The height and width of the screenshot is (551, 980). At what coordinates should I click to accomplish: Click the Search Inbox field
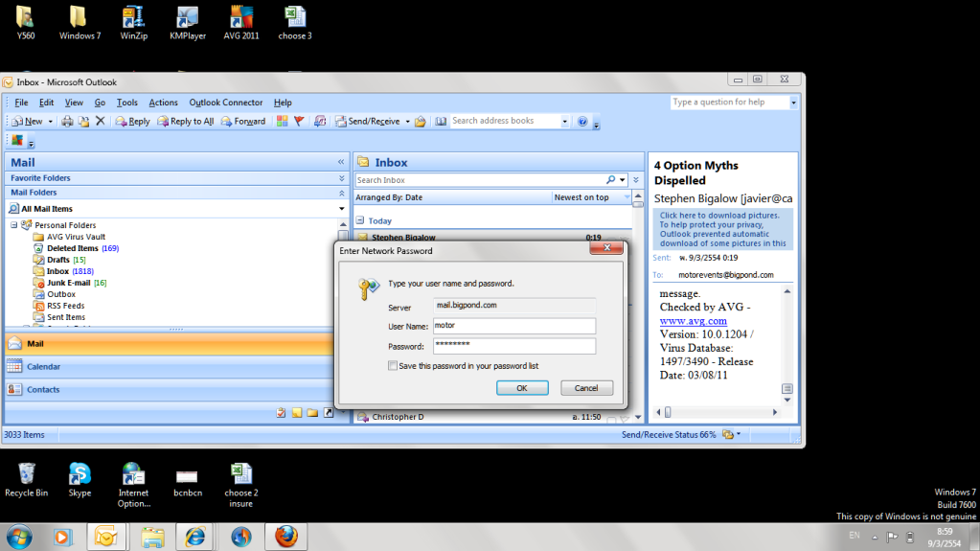(479, 180)
